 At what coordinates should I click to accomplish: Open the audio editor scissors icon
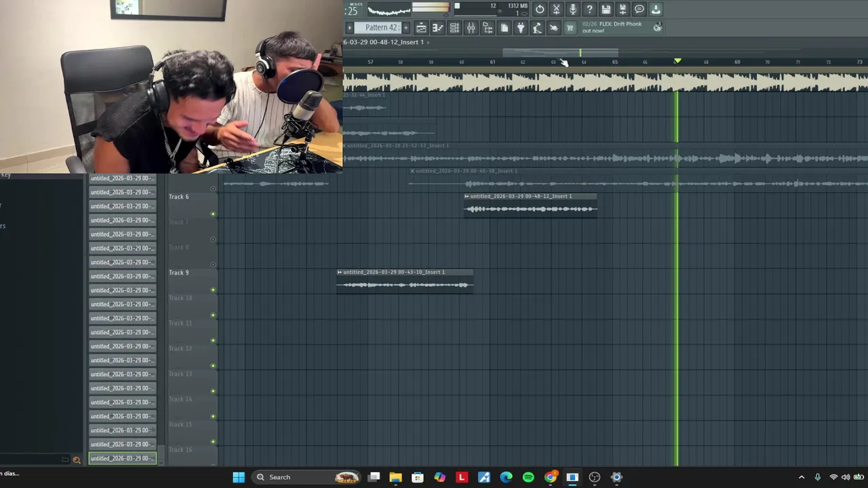pyautogui.click(x=556, y=9)
